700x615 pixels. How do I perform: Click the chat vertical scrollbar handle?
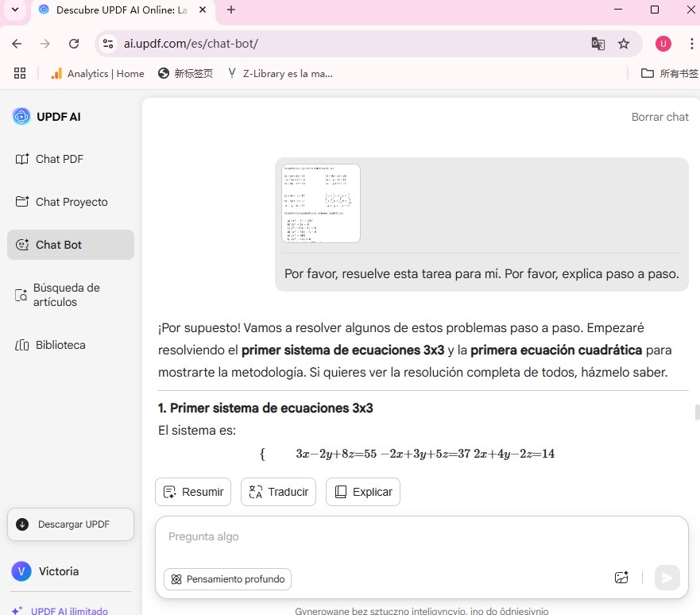[697, 412]
